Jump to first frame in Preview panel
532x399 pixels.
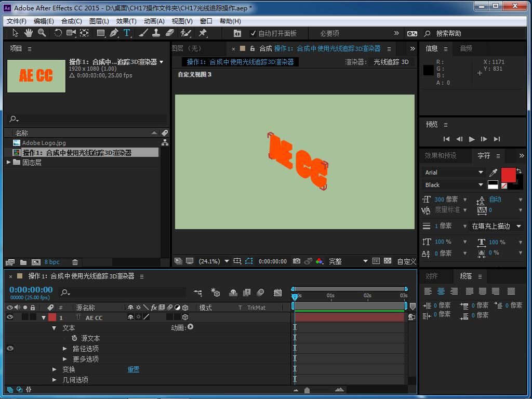click(446, 139)
